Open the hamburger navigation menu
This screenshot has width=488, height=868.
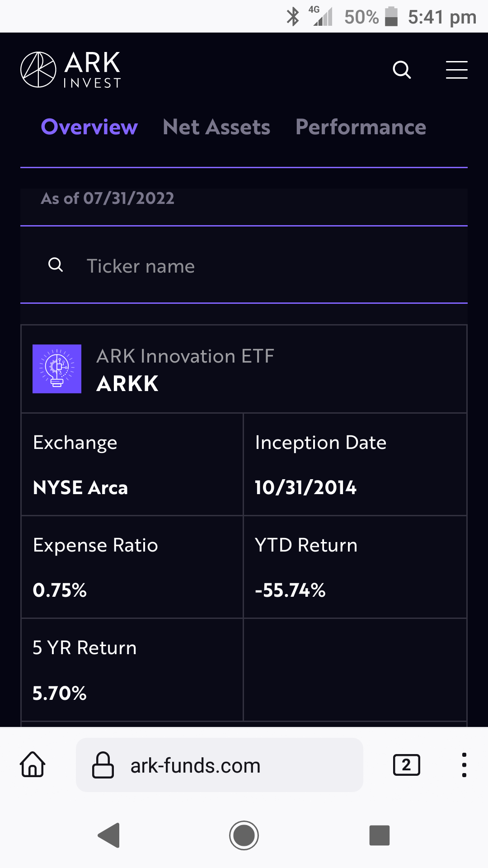tap(456, 70)
